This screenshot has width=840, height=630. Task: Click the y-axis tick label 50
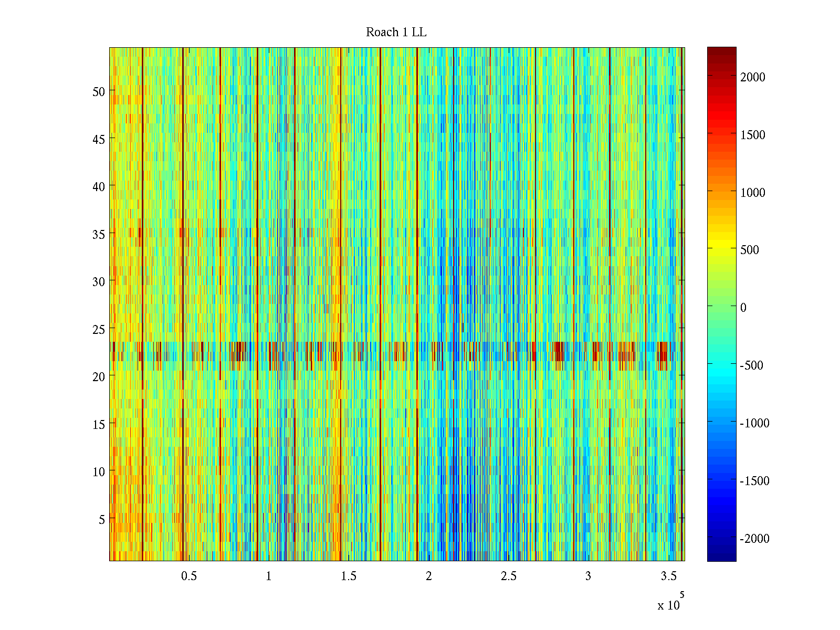99,91
